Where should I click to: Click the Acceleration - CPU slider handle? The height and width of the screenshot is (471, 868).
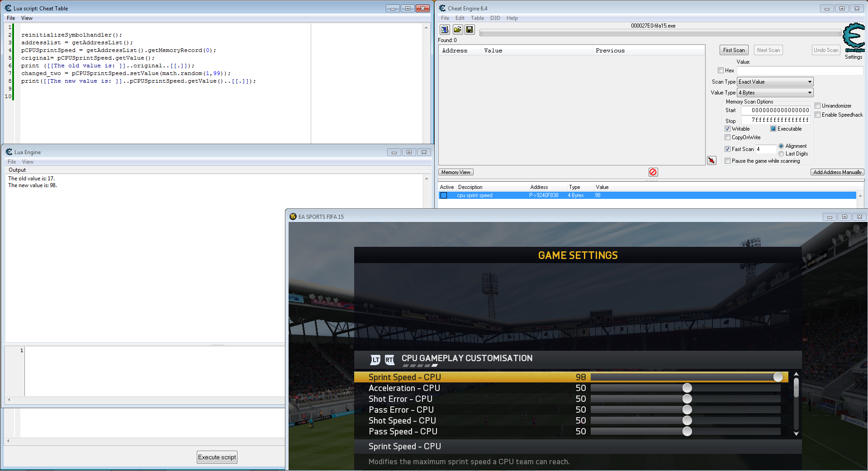click(x=687, y=388)
